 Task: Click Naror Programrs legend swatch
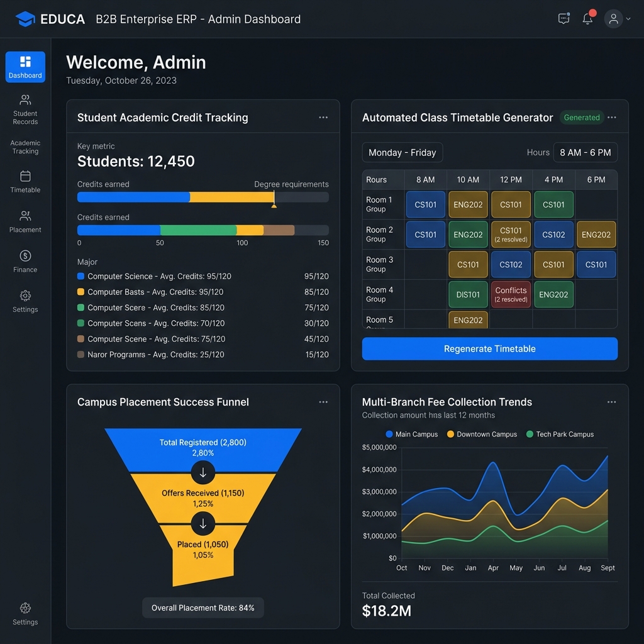pyautogui.click(x=81, y=355)
